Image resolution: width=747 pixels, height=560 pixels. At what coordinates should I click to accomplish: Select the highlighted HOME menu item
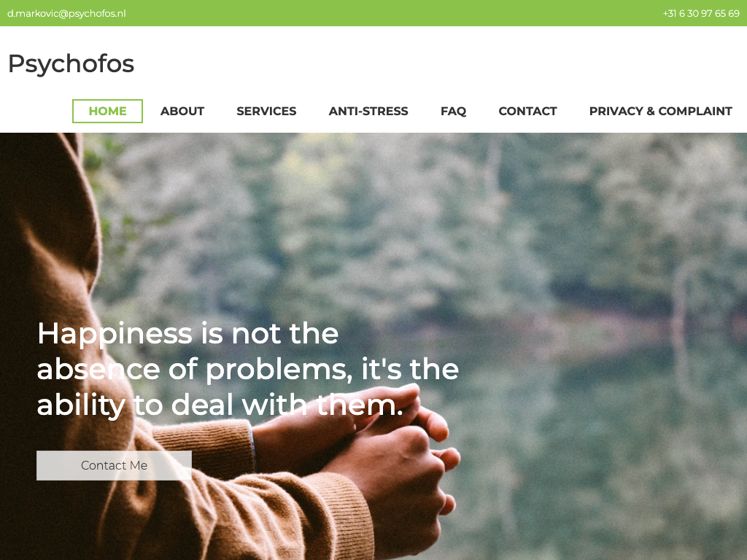point(108,111)
